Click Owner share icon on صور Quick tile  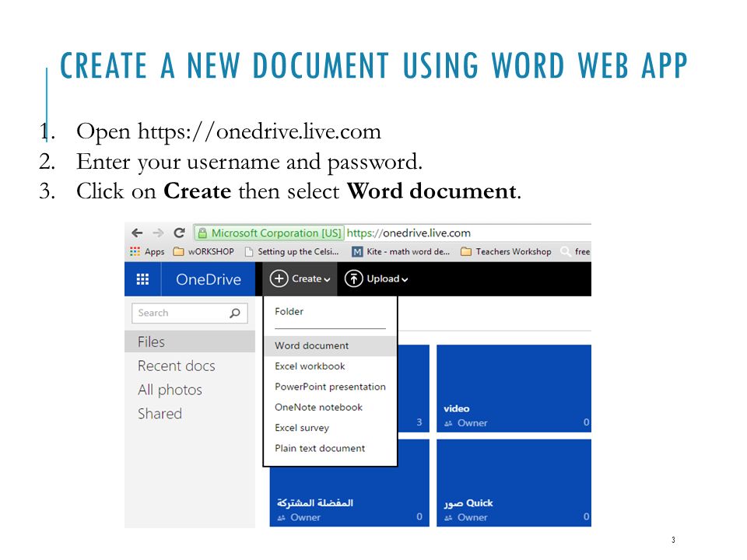(x=448, y=518)
